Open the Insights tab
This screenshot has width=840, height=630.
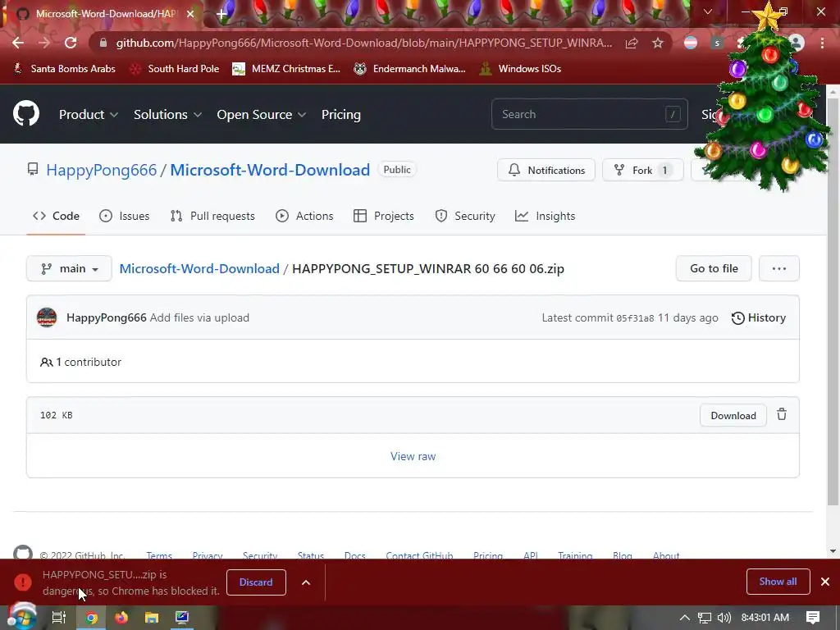click(x=545, y=216)
